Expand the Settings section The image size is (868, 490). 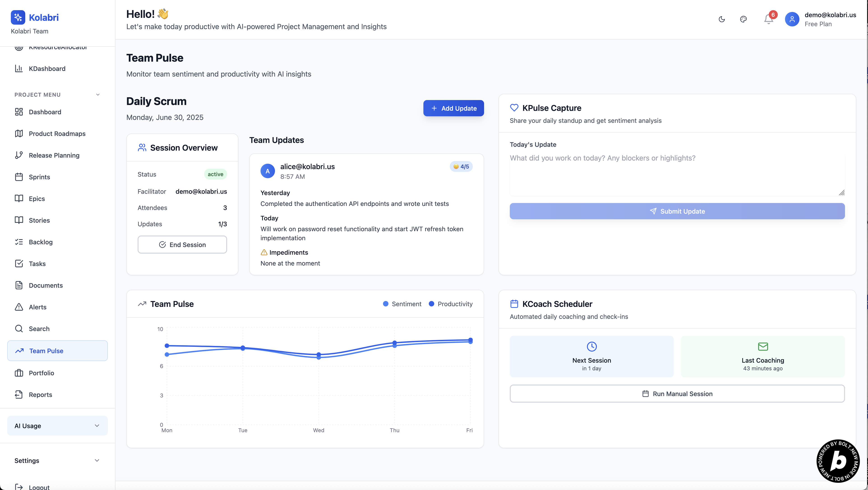(x=57, y=460)
